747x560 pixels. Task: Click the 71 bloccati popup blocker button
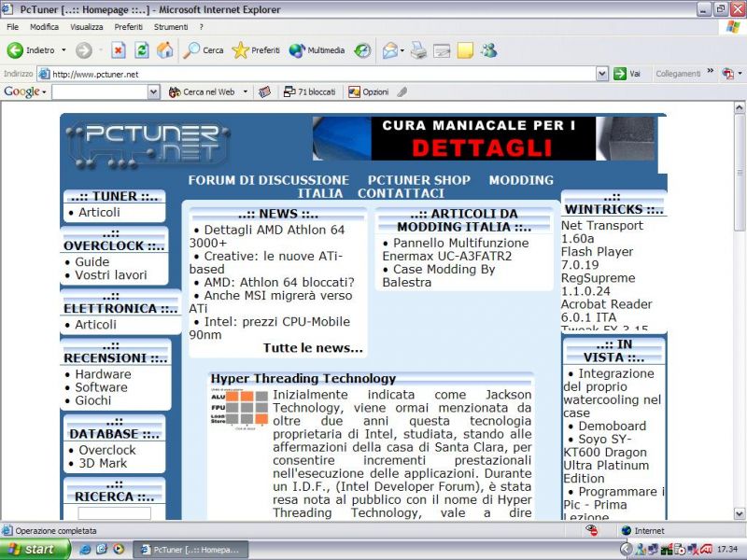(x=309, y=91)
